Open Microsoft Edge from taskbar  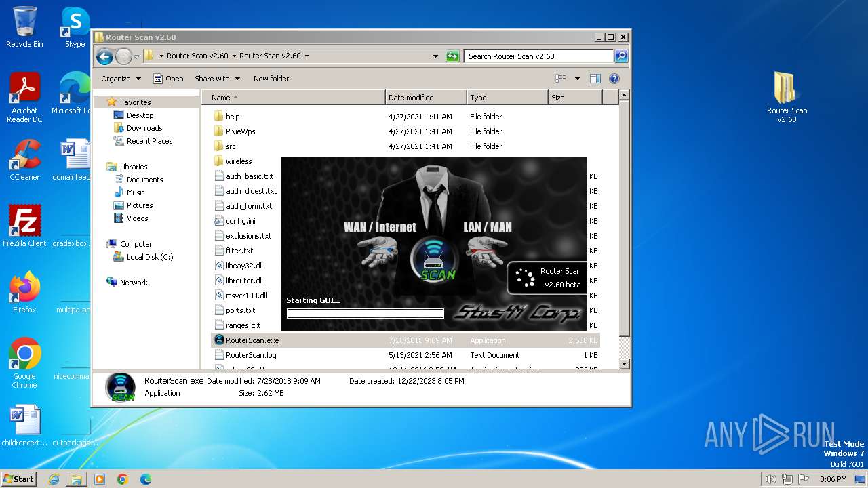point(146,479)
